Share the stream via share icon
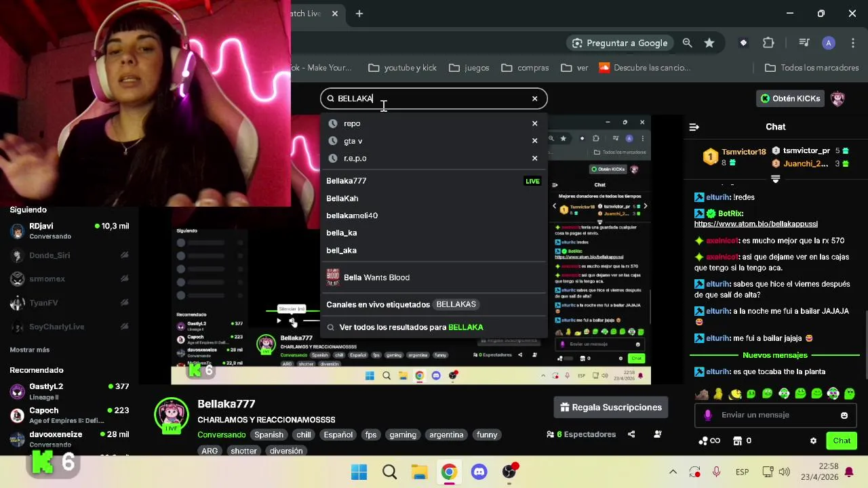 pyautogui.click(x=631, y=434)
